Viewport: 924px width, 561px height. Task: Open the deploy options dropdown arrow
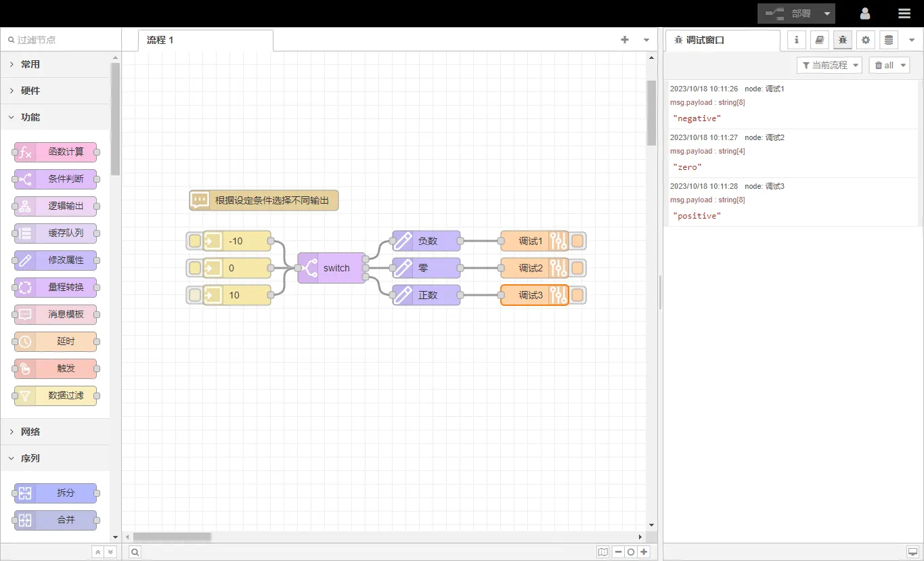(x=827, y=14)
